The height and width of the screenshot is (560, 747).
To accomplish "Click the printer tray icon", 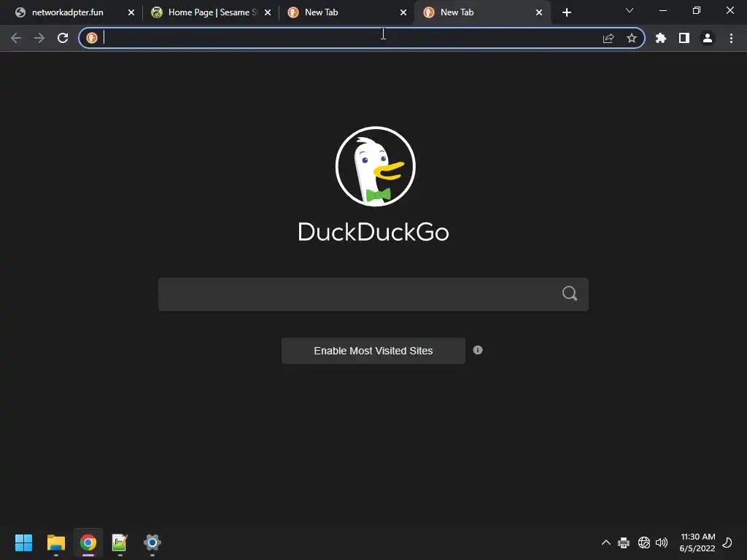I will click(x=624, y=542).
